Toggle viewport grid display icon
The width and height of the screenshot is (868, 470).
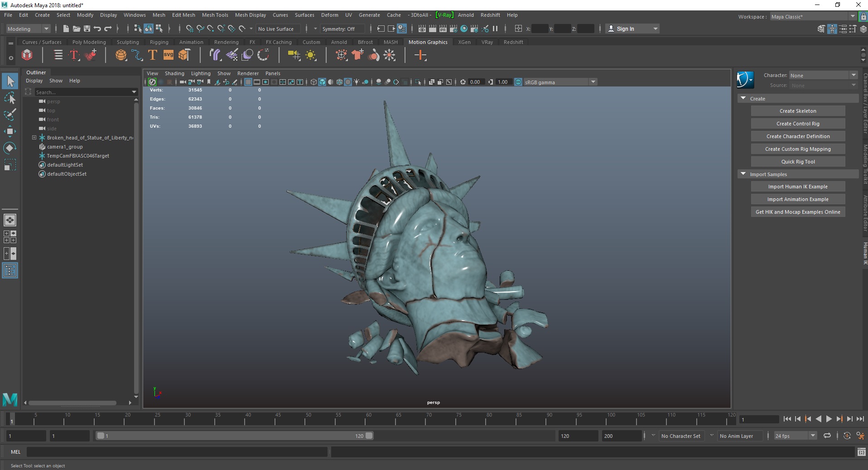[248, 82]
